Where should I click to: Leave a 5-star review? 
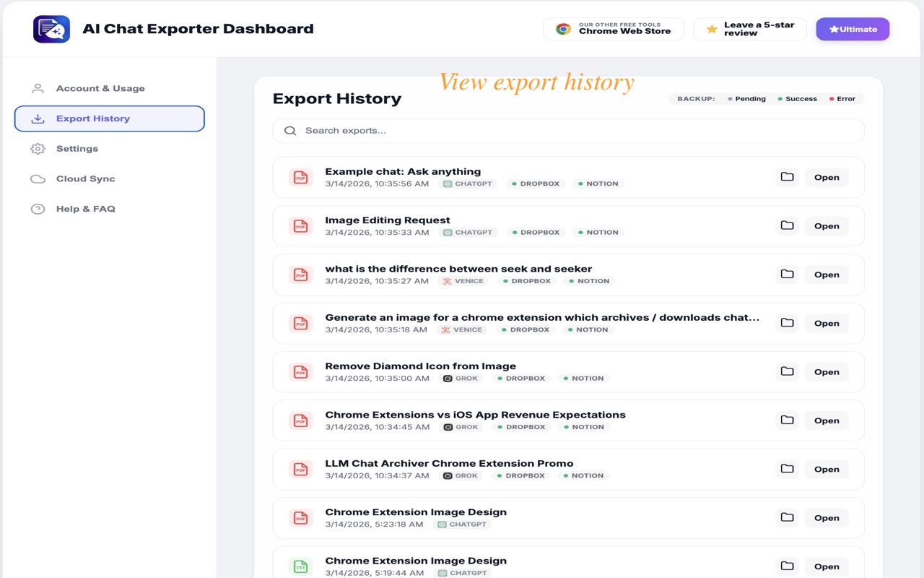point(750,29)
